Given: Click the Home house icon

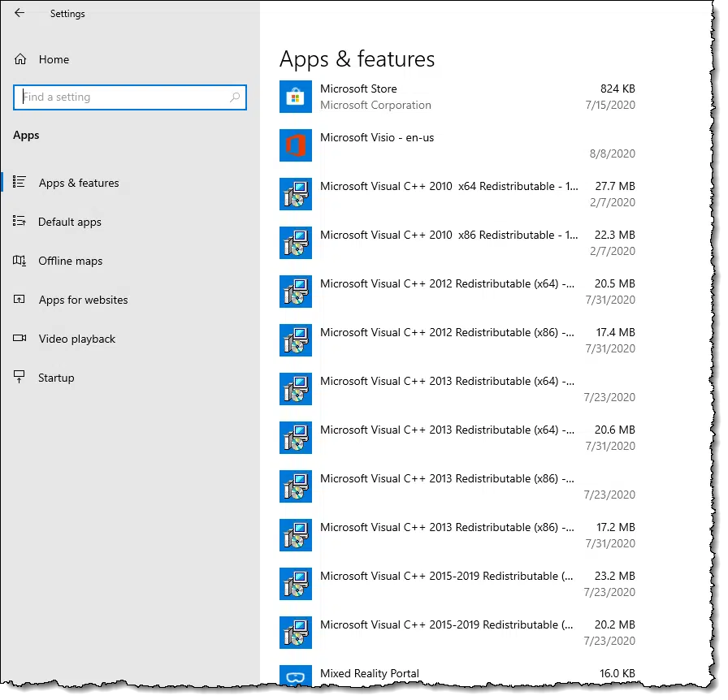Looking at the screenshot, I should [20, 59].
